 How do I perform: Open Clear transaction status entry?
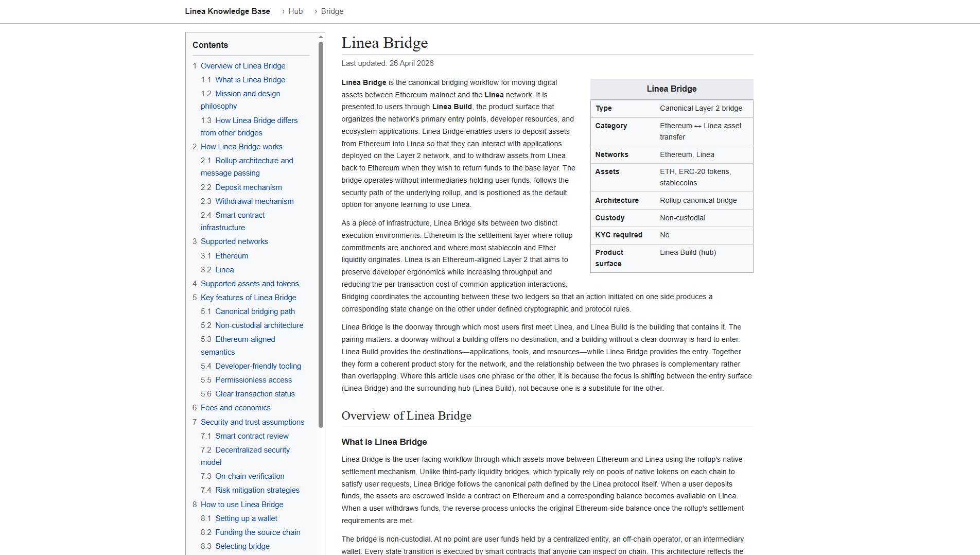255,394
